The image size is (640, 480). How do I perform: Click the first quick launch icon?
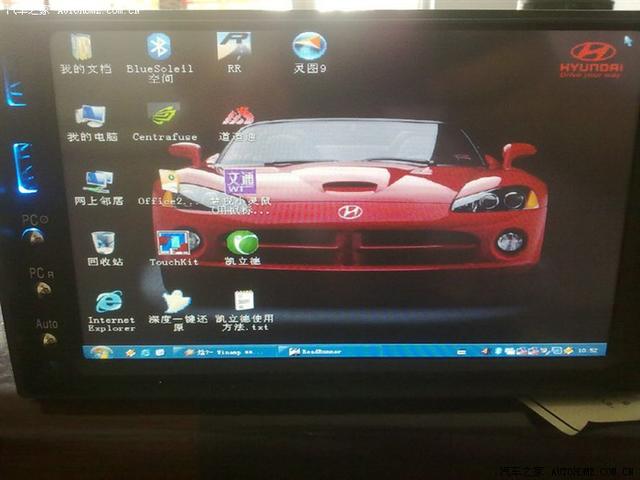coord(131,352)
